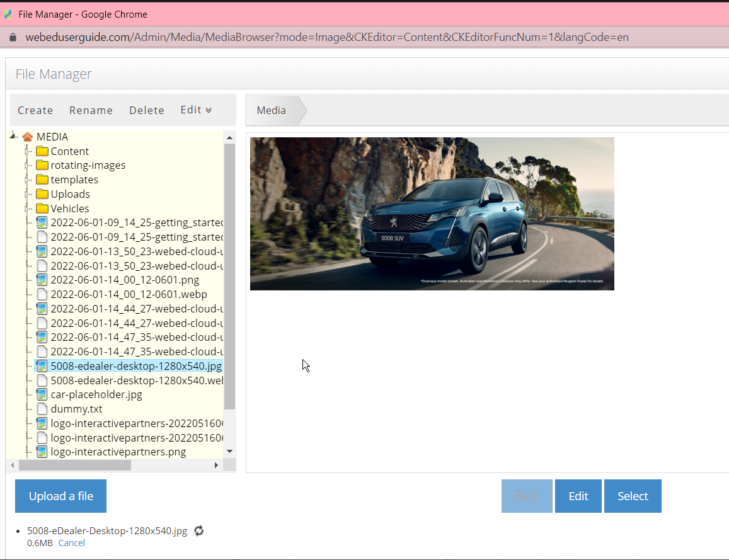729x560 pixels.
Task: Click the MEDIA root home icon
Action: point(28,137)
